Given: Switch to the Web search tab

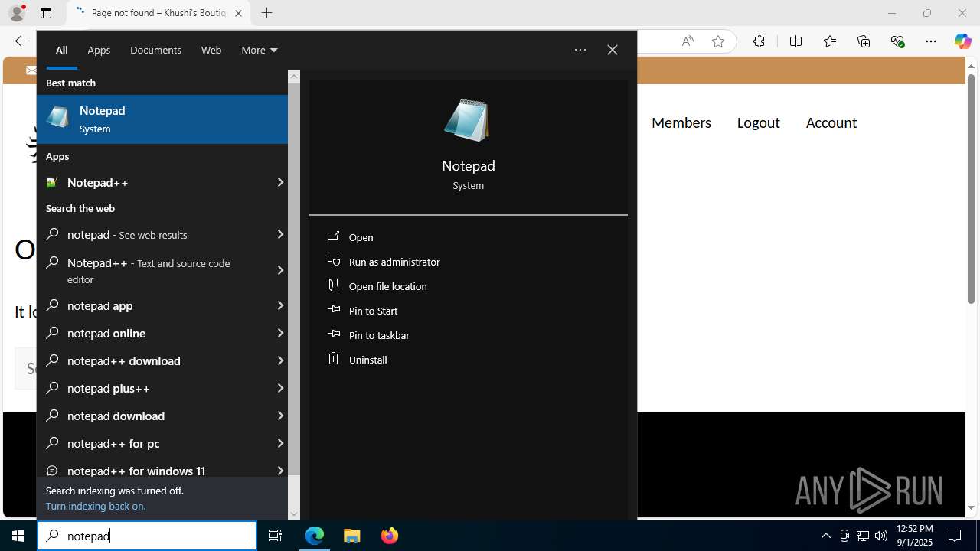Looking at the screenshot, I should [211, 50].
